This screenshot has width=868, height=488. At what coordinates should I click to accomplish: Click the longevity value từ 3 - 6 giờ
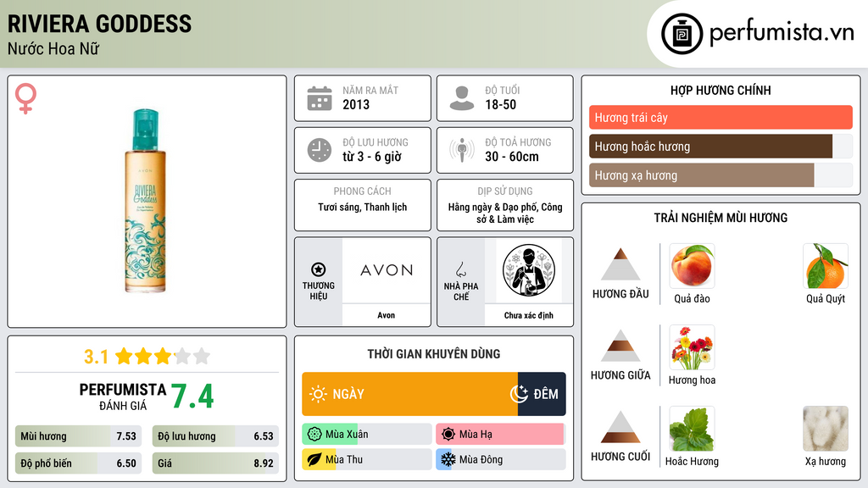tap(372, 157)
